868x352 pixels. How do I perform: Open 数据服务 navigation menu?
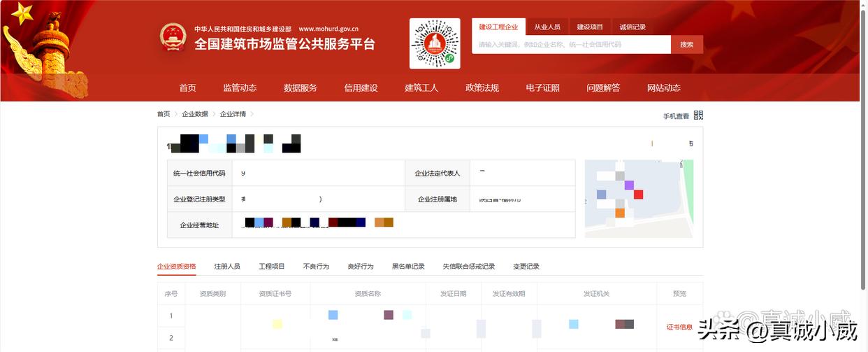(x=301, y=87)
